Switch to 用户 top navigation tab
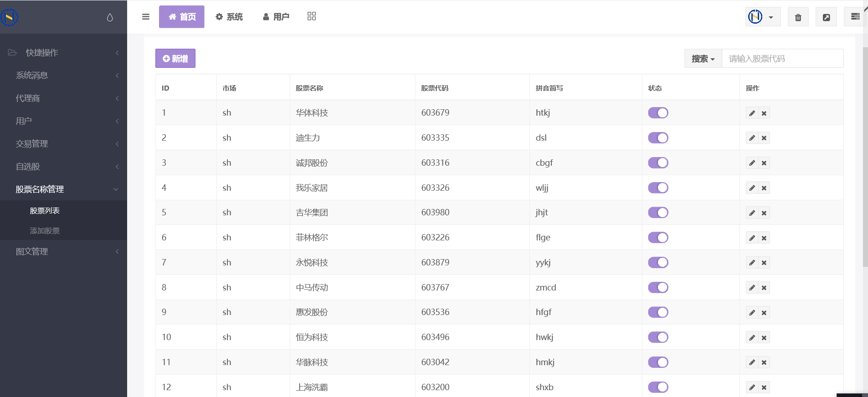 tap(276, 17)
